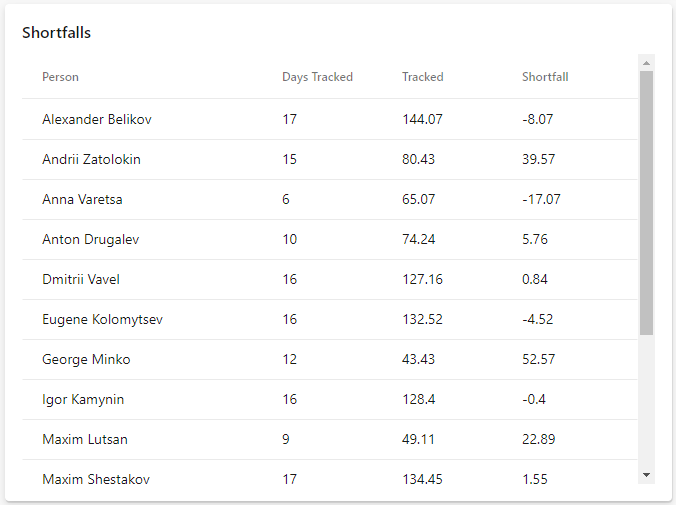Click the Shortfall column header
Viewport: 676px width, 505px height.
point(545,77)
